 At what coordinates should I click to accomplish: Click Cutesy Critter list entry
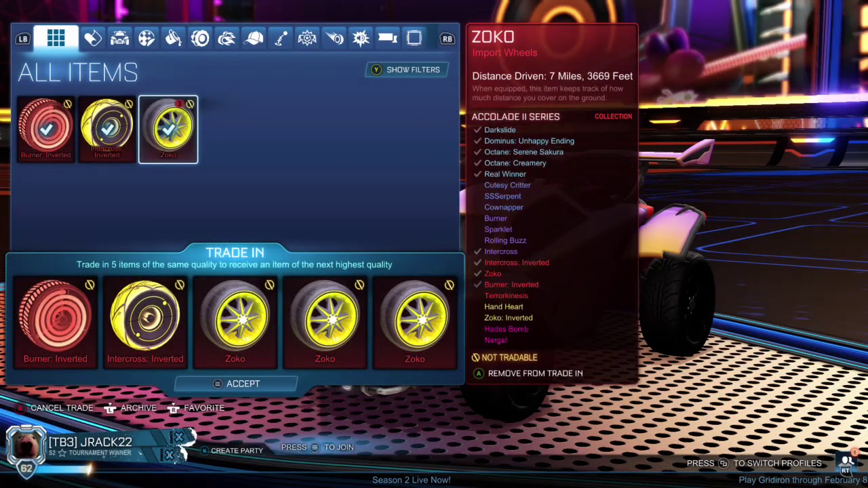[x=507, y=185]
